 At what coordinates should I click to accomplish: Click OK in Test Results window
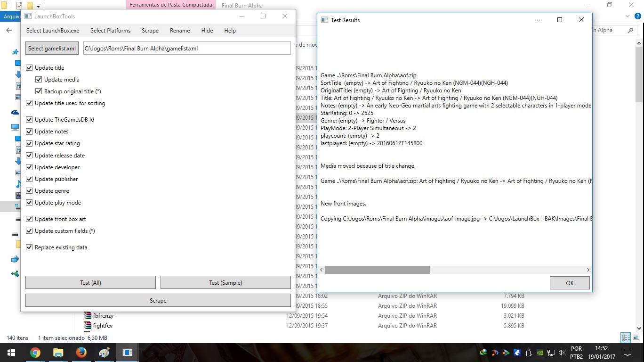pos(570,283)
